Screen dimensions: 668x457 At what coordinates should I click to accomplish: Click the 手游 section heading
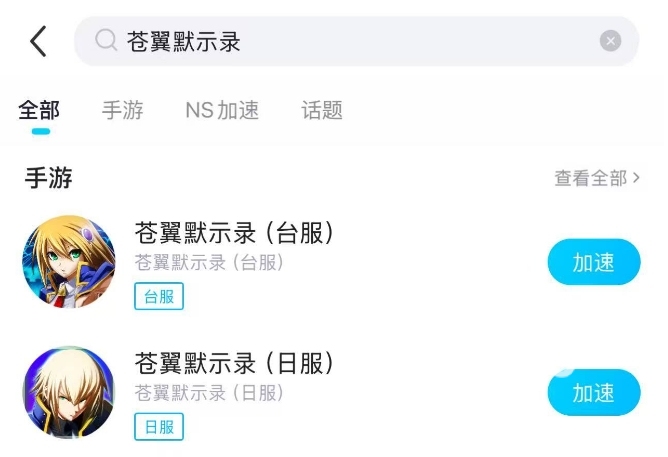(49, 178)
